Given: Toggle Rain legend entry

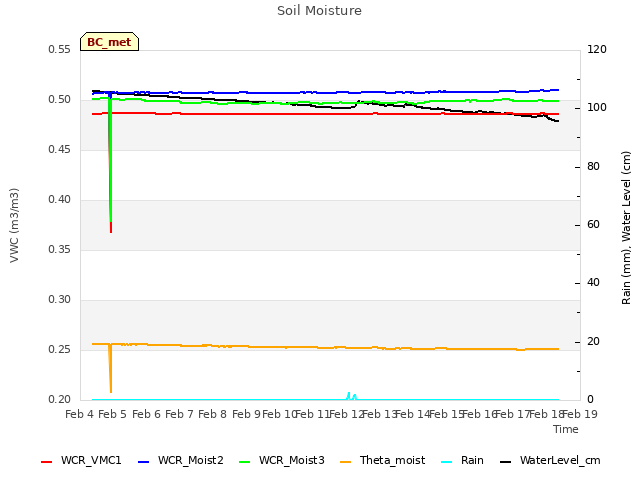Looking at the screenshot, I should [462, 460].
